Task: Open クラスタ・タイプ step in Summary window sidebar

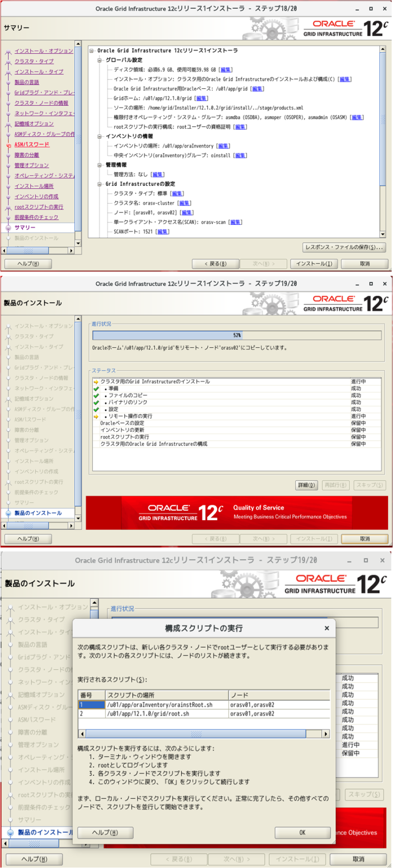Action: point(34,61)
